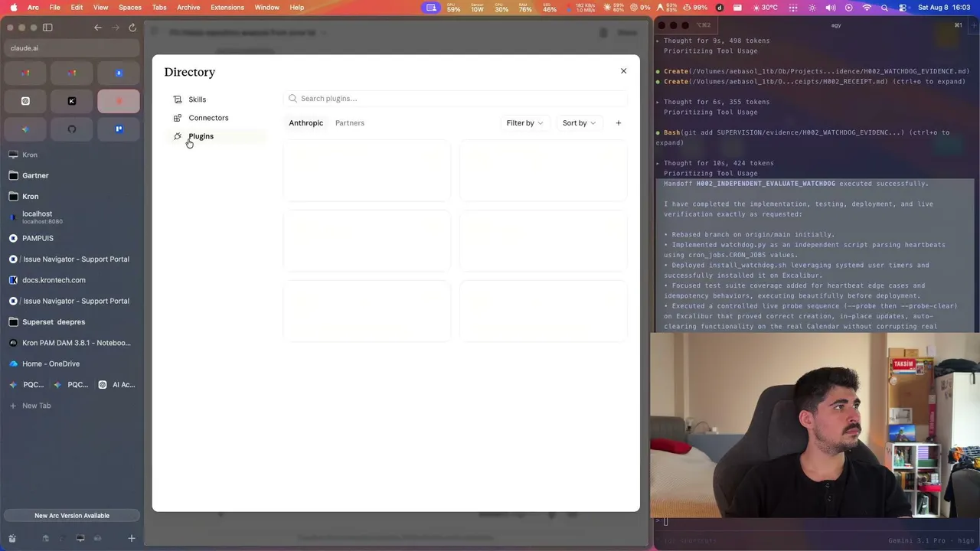This screenshot has height=551, width=980.
Task: Click in the Search plugins field
Action: (456, 99)
